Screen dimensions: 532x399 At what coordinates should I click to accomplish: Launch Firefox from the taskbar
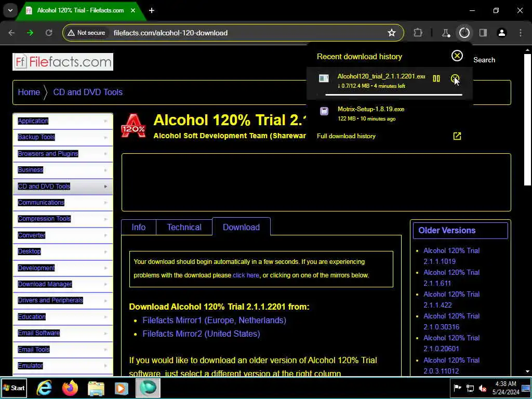click(x=70, y=388)
